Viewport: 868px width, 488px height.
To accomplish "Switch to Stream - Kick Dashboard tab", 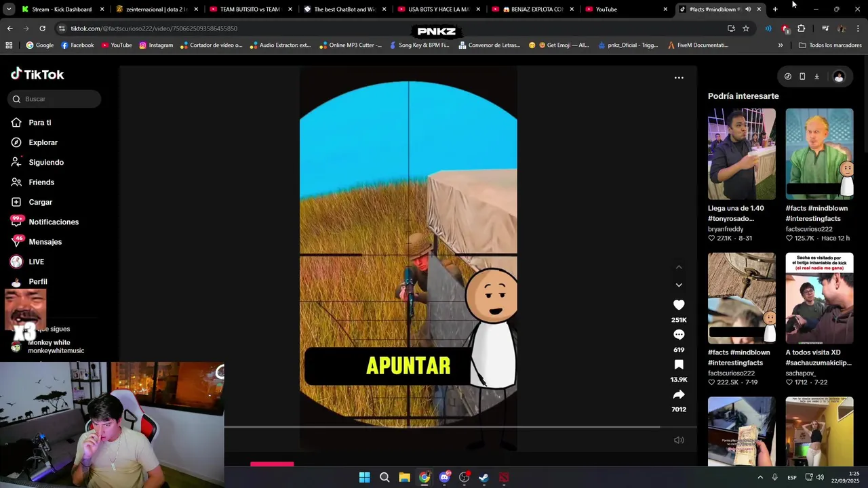I will pyautogui.click(x=62, y=9).
